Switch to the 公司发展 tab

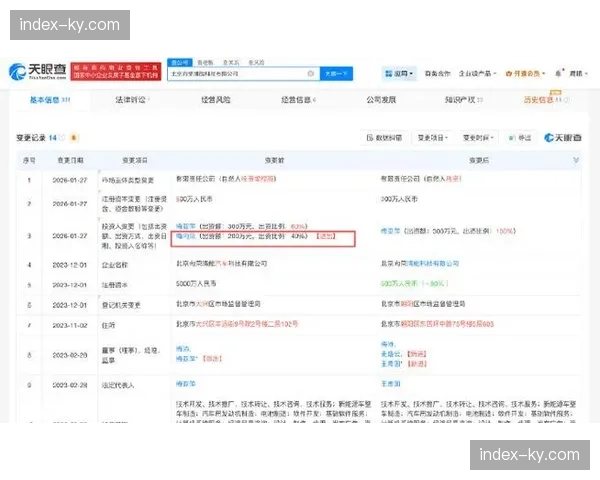pyautogui.click(x=381, y=100)
